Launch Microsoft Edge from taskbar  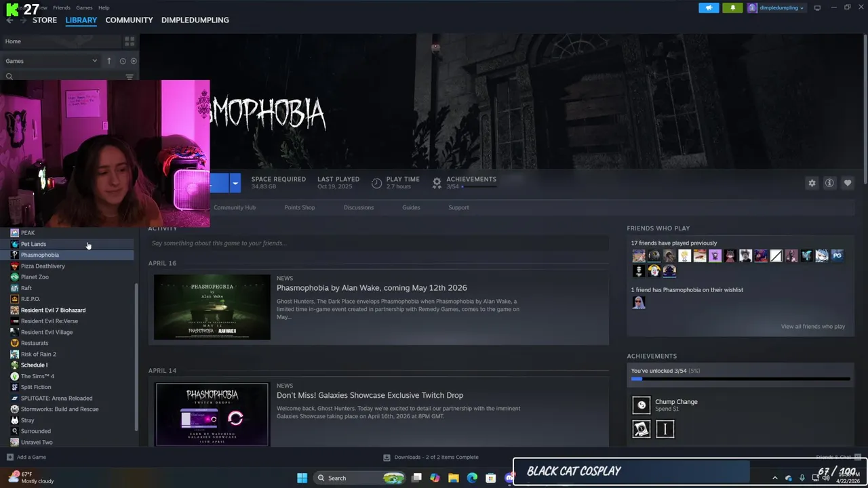coord(472,478)
